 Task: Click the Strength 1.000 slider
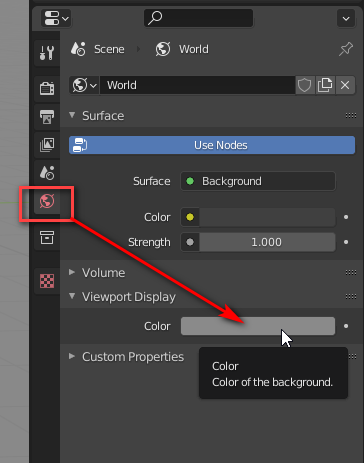coord(267,242)
